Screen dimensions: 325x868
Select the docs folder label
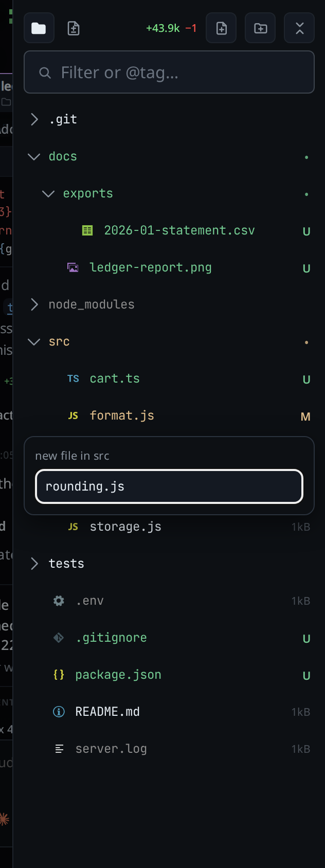click(63, 156)
